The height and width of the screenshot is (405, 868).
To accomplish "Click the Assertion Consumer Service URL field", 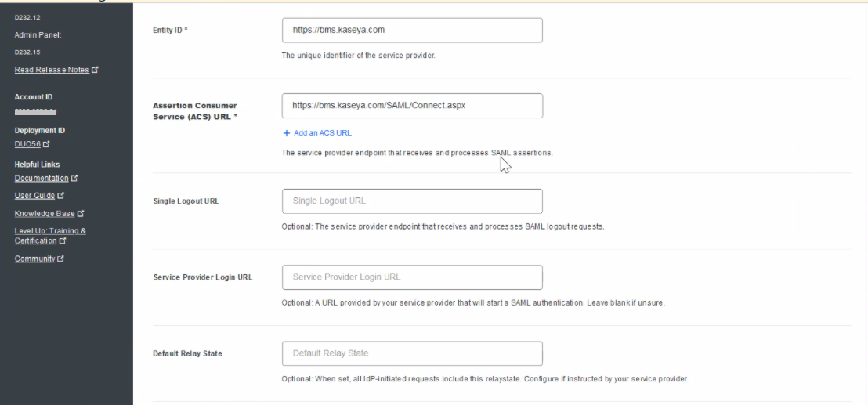I will 411,106.
